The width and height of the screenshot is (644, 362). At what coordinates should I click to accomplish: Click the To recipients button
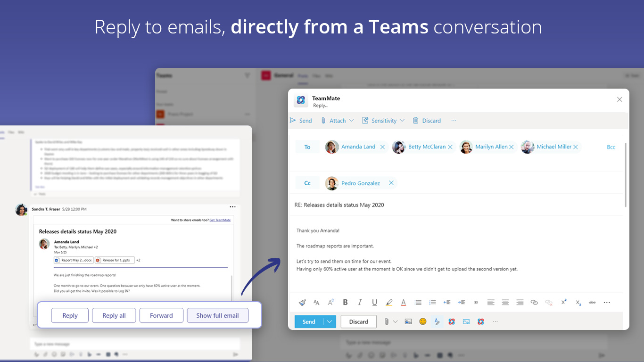(x=307, y=147)
